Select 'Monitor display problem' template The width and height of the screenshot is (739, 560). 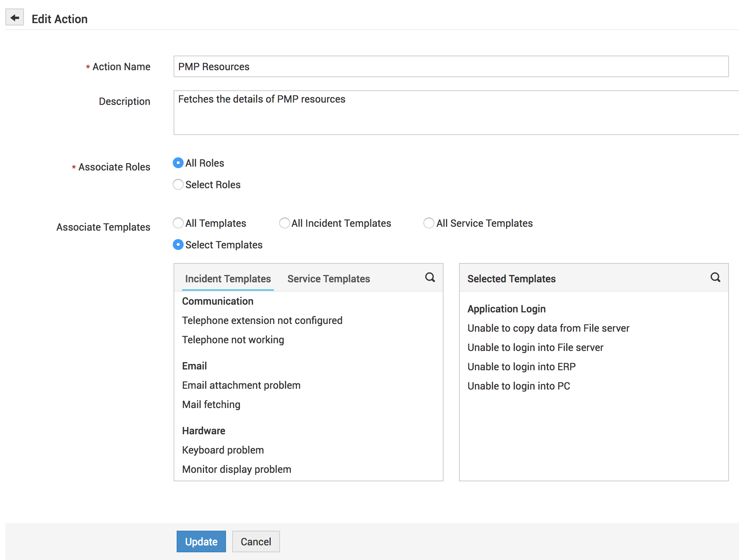coord(236,469)
